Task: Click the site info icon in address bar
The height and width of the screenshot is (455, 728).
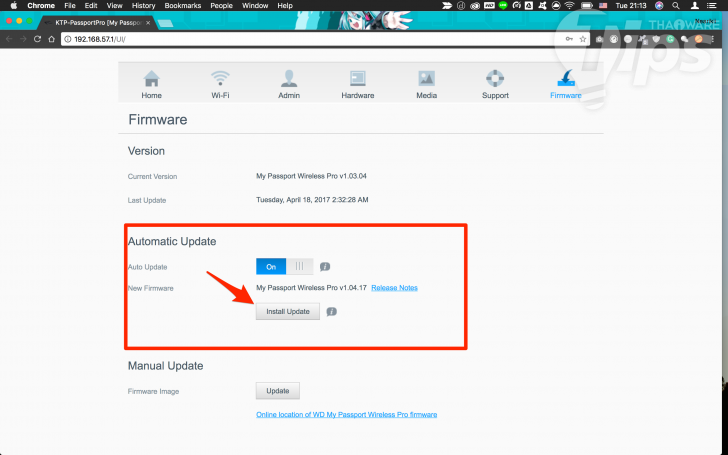Action: click(68, 39)
